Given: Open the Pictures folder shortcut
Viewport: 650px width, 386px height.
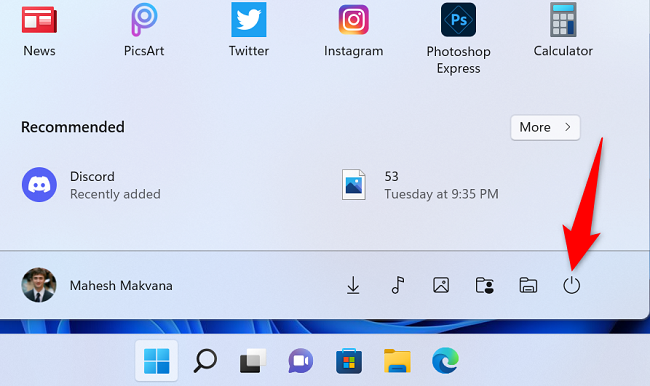Looking at the screenshot, I should click(441, 285).
